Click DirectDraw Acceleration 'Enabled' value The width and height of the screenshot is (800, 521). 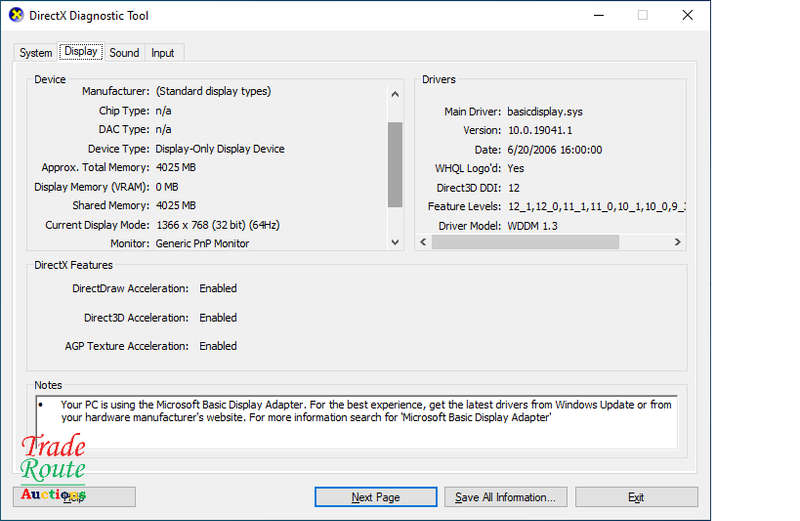click(x=218, y=288)
